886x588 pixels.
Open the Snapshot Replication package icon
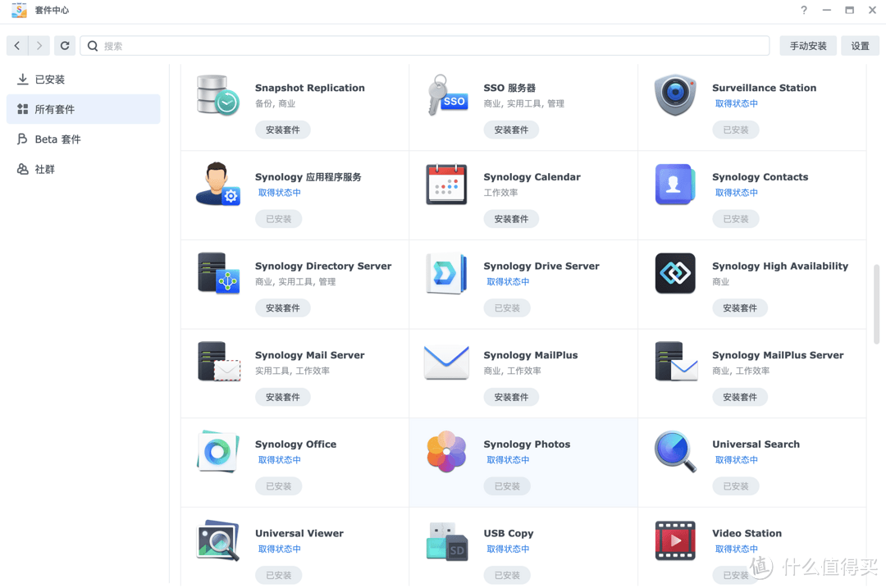[218, 95]
